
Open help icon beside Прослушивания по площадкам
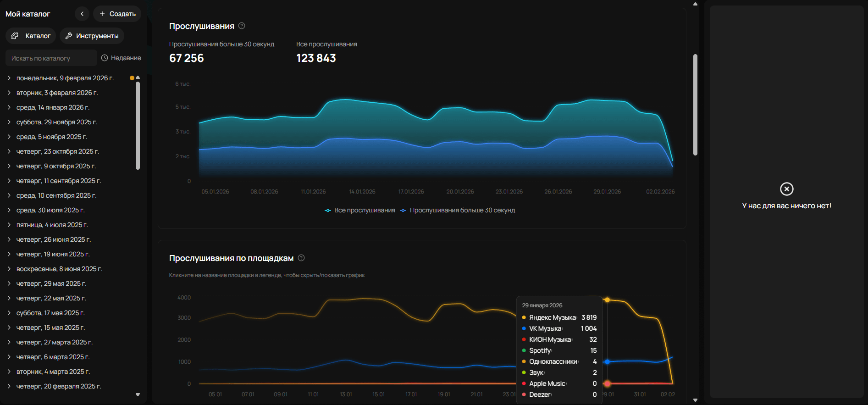(x=301, y=258)
